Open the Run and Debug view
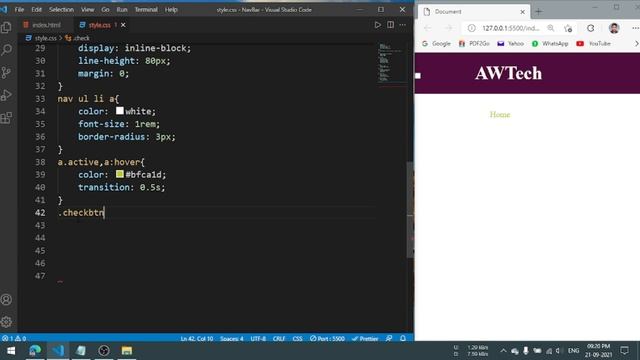This screenshot has height=360, width=640. tap(7, 95)
